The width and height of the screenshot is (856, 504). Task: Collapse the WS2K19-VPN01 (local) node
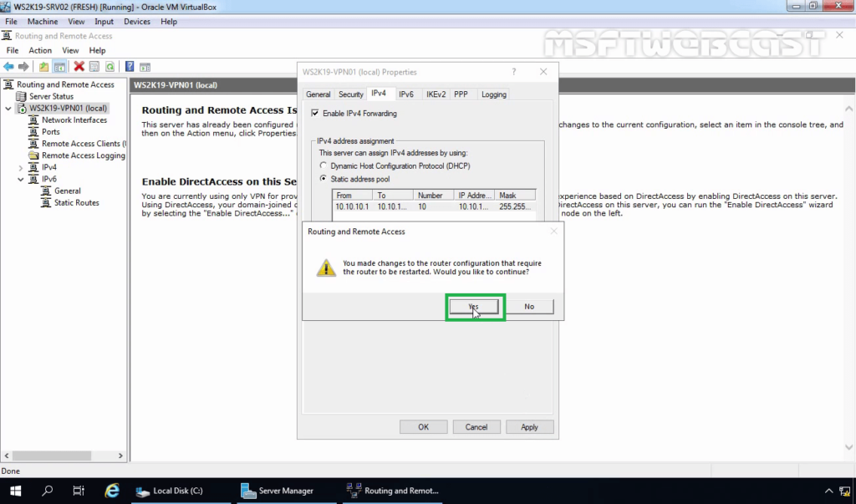coord(8,108)
